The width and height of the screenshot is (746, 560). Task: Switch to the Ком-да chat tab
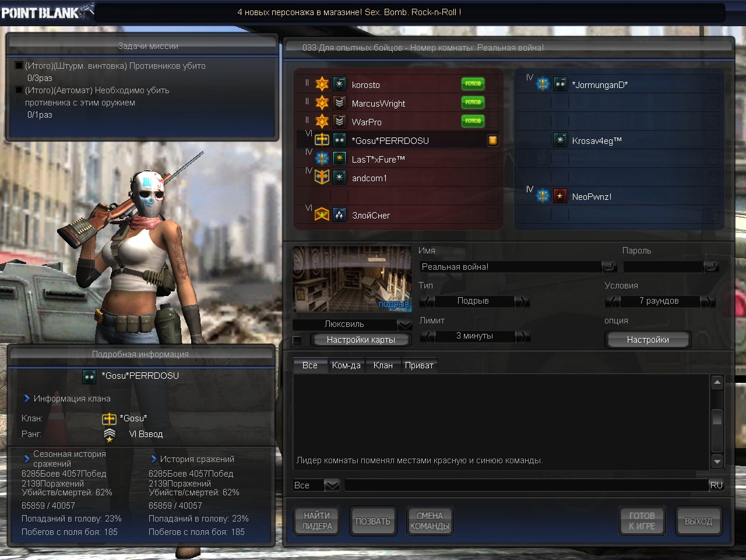346,365
